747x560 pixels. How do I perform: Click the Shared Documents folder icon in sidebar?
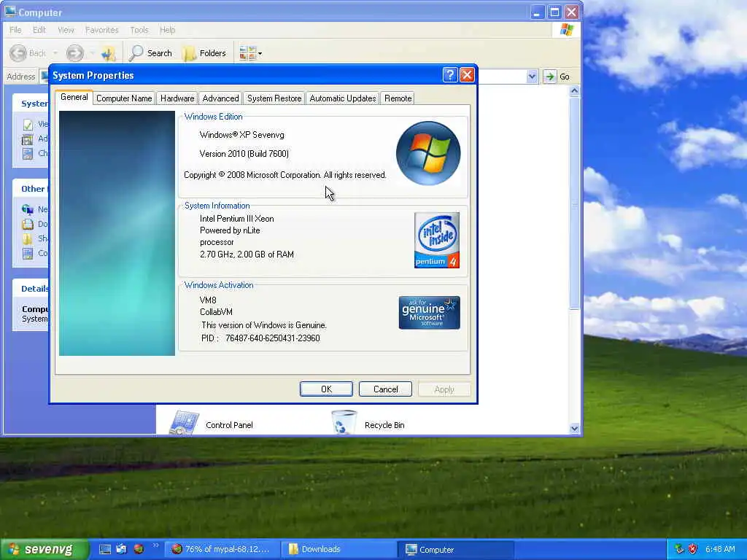28,238
